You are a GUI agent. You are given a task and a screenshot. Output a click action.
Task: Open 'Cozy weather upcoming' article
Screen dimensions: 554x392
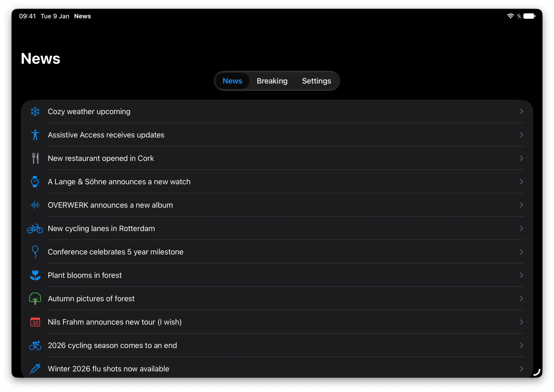pos(277,111)
